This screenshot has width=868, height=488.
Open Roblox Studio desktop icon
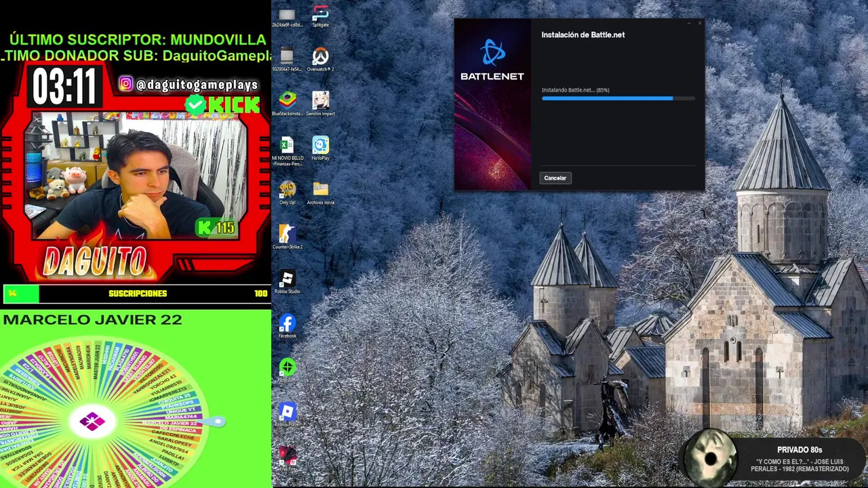(x=288, y=282)
